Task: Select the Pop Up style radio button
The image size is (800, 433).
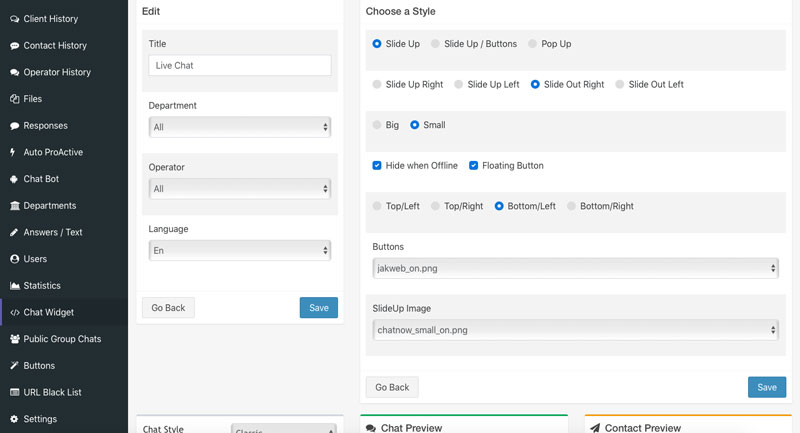Action: 533,44
